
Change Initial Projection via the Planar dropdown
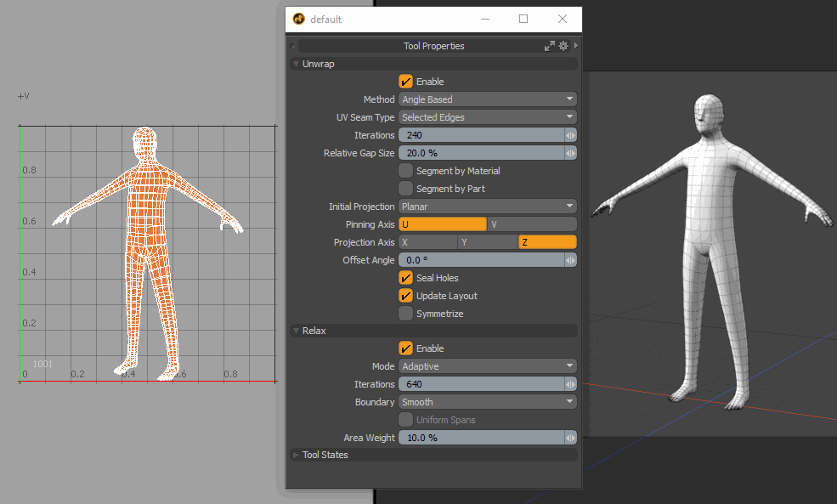487,206
